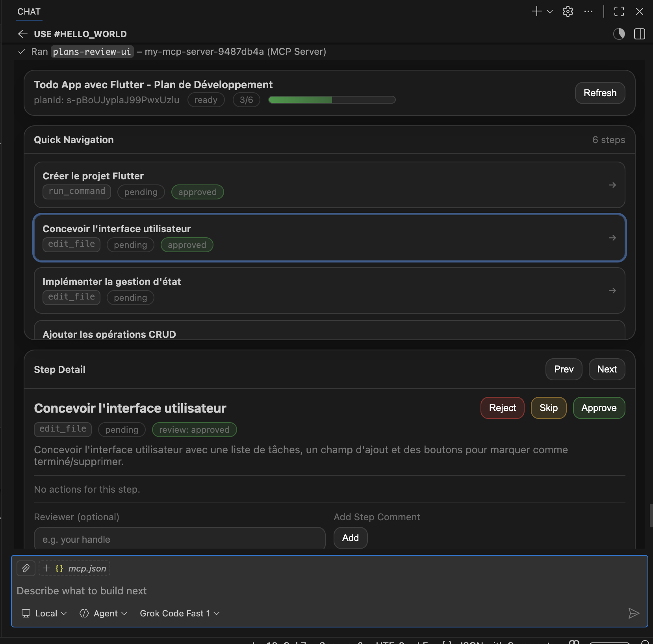Refresh the development plan

pyautogui.click(x=600, y=93)
